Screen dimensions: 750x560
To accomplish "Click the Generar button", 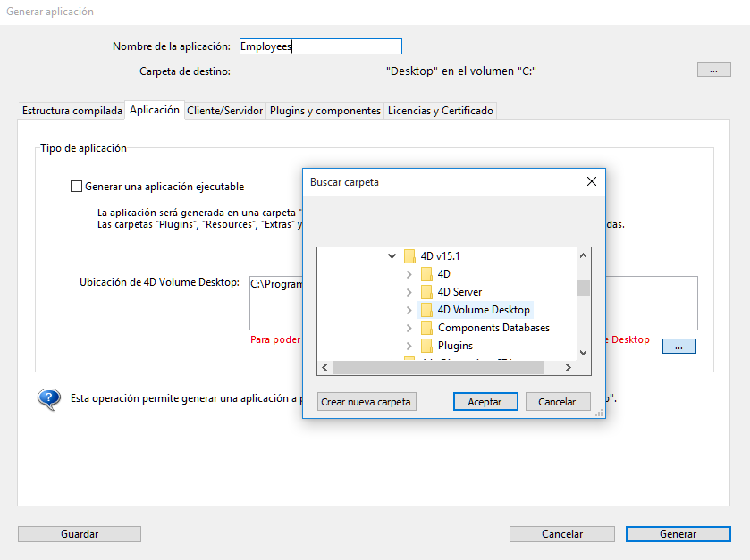I will [678, 534].
